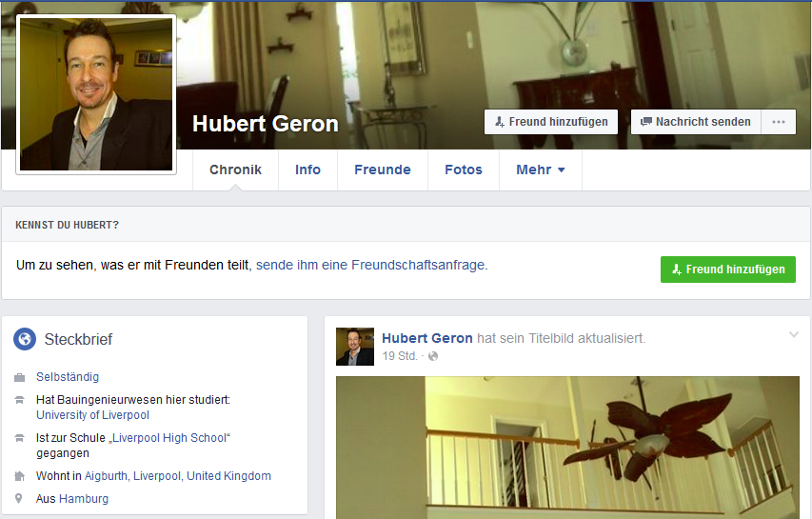Open the large profile picture
This screenshot has height=519, width=812.
pos(96,94)
